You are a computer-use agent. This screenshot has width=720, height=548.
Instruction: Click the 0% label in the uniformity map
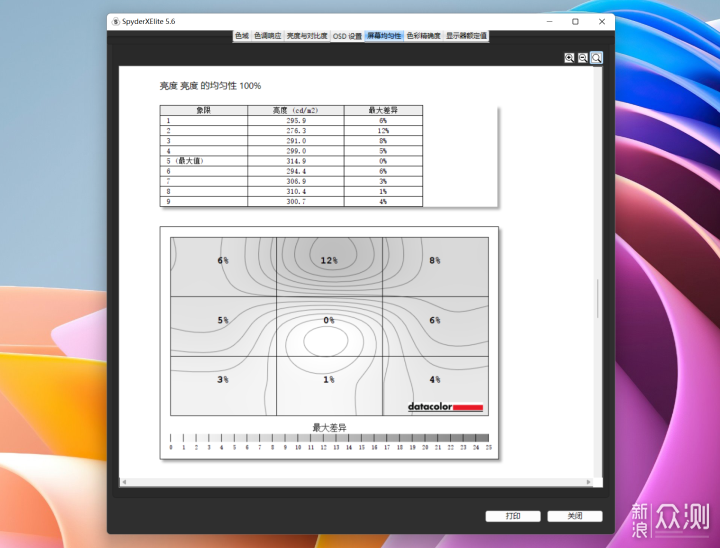(329, 320)
